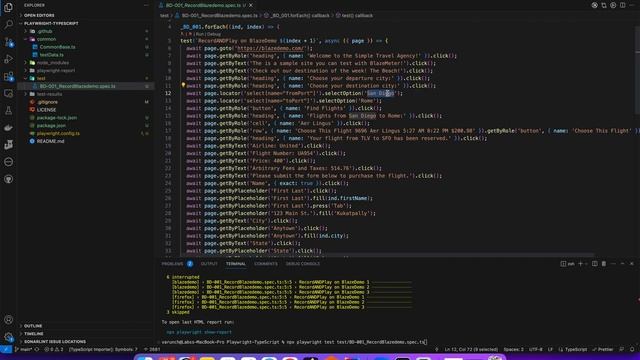Screen dimensions: 640x360
Task: Open the Remote Explorer icon in the activity bar
Action: coord(8,93)
